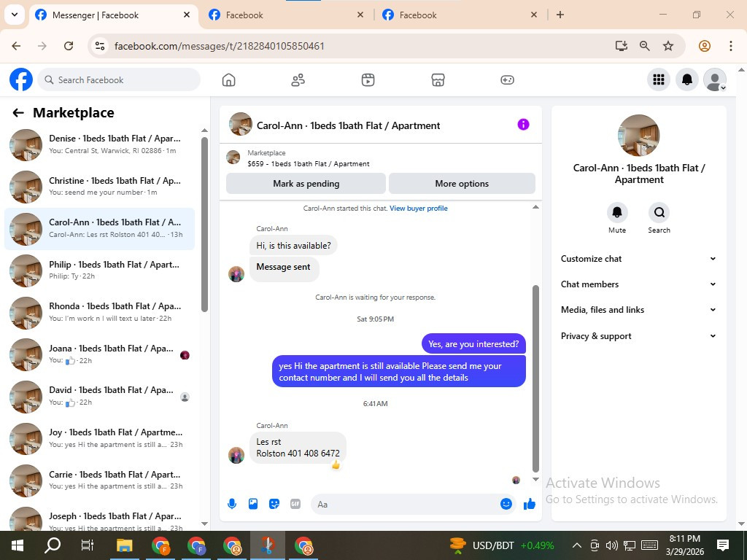Open the account profile avatar menu
This screenshot has height=560, width=747.
pos(715,79)
